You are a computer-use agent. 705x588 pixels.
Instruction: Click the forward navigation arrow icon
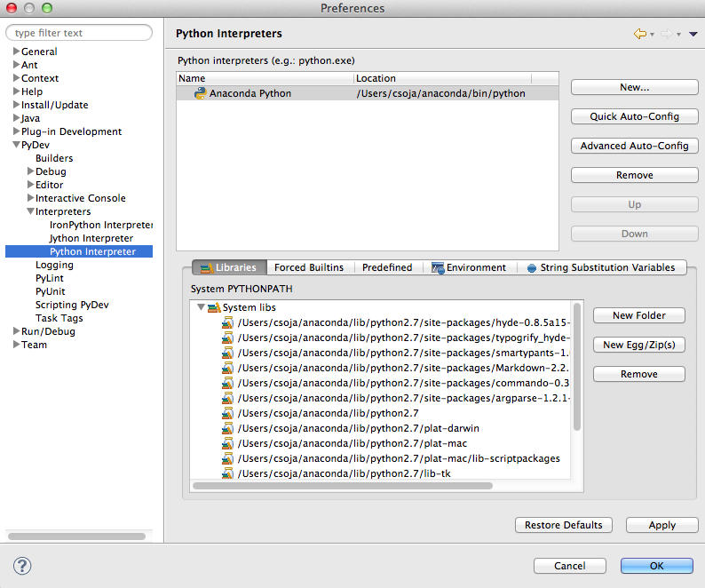pyautogui.click(x=667, y=34)
